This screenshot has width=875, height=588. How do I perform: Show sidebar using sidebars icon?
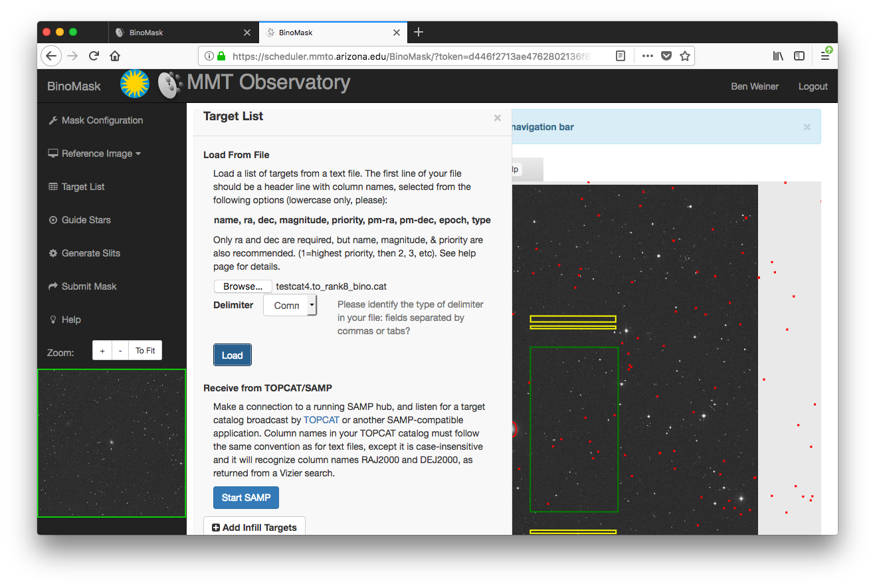[800, 56]
